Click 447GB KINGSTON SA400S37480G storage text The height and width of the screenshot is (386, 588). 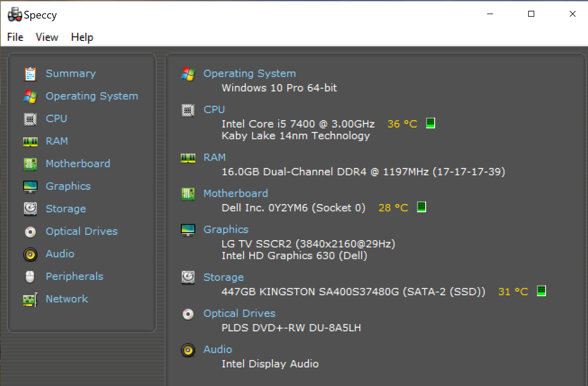pos(353,292)
